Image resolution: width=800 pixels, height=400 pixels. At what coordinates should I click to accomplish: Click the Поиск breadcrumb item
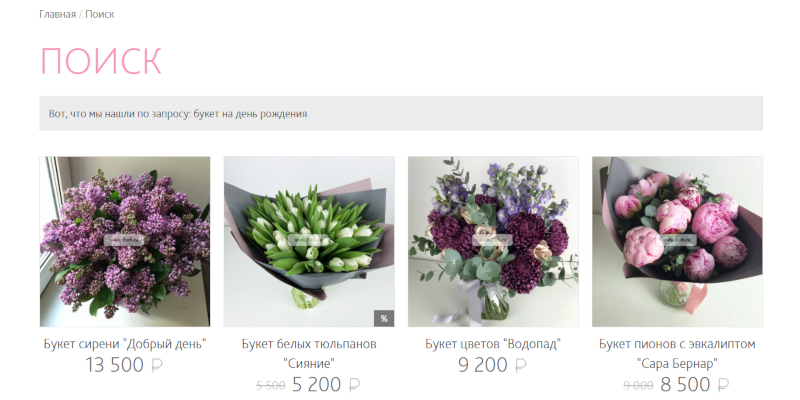pyautogui.click(x=99, y=14)
